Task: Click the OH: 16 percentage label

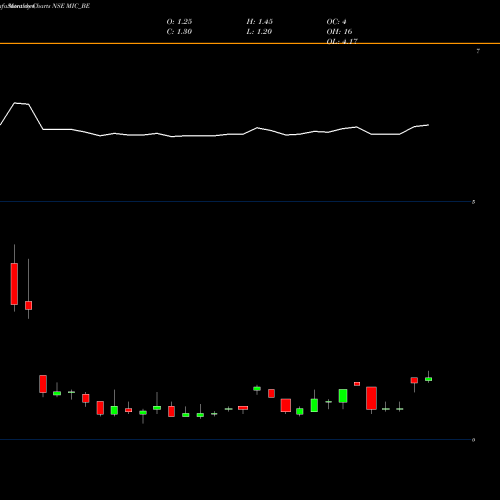Action: [339, 32]
